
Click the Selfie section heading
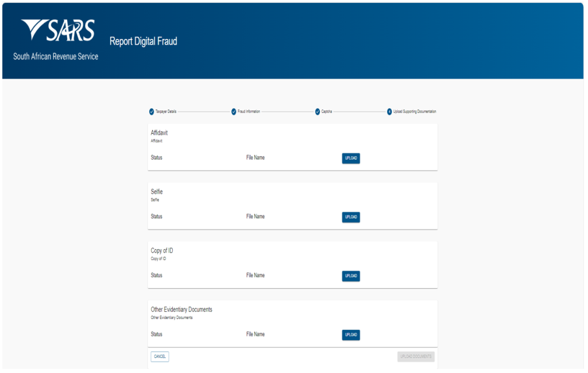(x=156, y=192)
